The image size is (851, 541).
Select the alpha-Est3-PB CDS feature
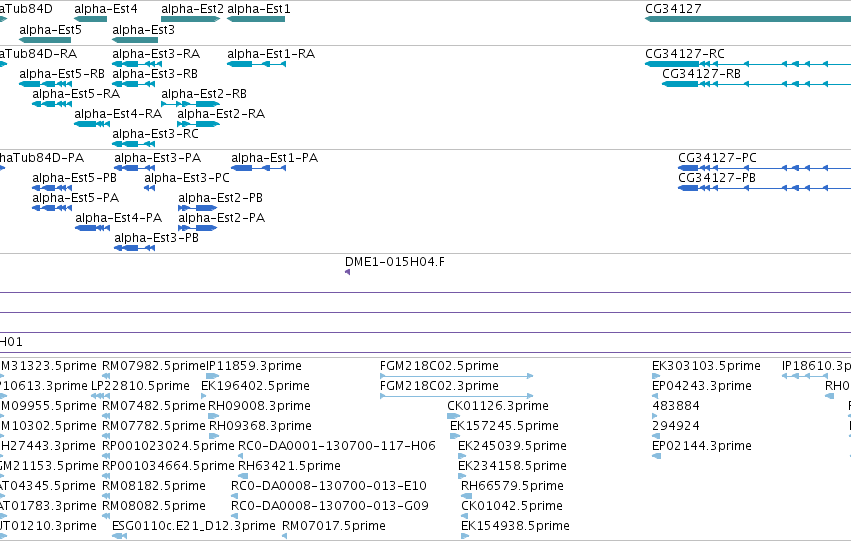135,248
